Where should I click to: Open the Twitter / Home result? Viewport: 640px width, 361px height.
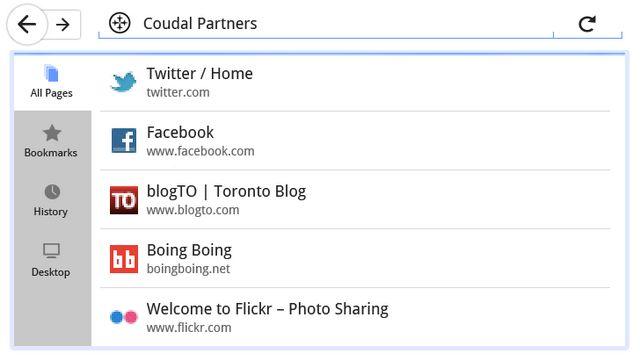coord(355,82)
